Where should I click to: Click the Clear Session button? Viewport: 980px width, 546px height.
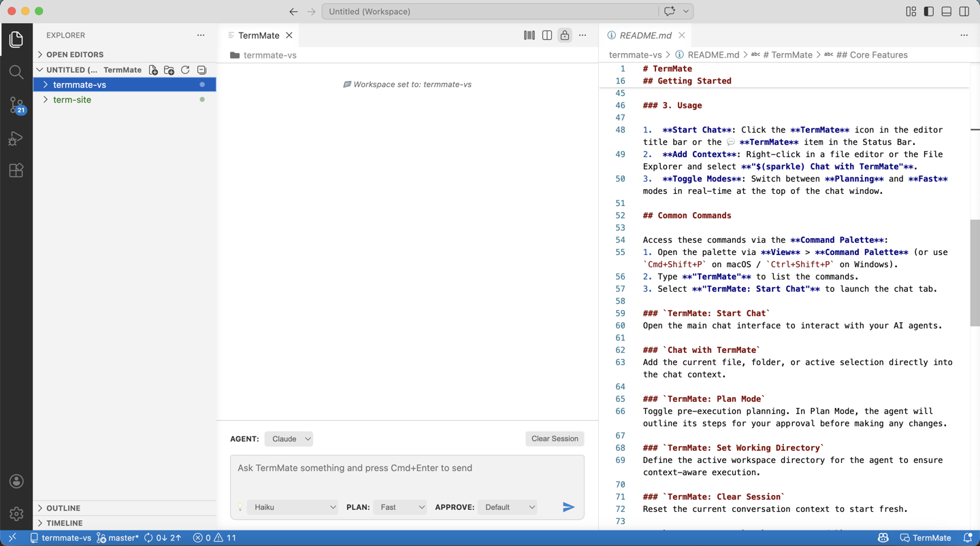(555, 439)
